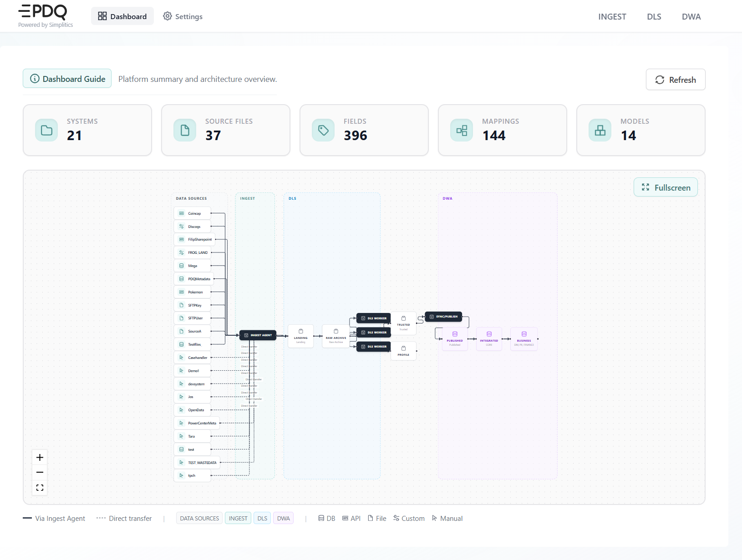Go to INGEST in top navigation

point(612,17)
